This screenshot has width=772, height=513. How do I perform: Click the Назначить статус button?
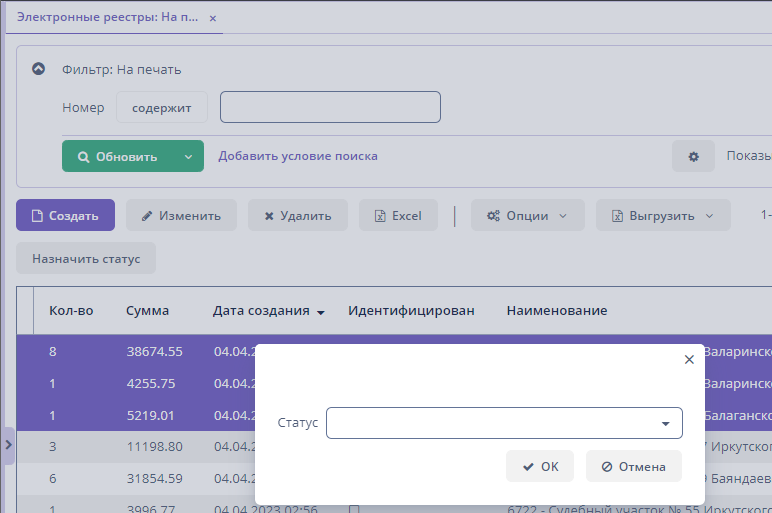pos(86,259)
